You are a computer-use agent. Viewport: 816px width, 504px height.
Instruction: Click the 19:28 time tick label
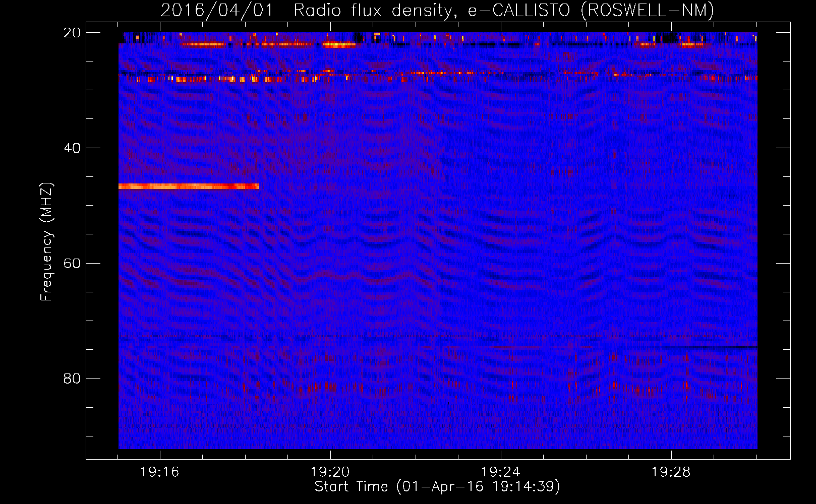click(x=671, y=472)
